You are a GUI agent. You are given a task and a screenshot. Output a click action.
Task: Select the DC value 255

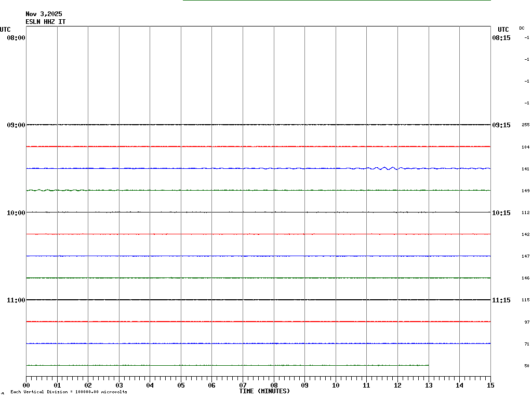pos(525,125)
